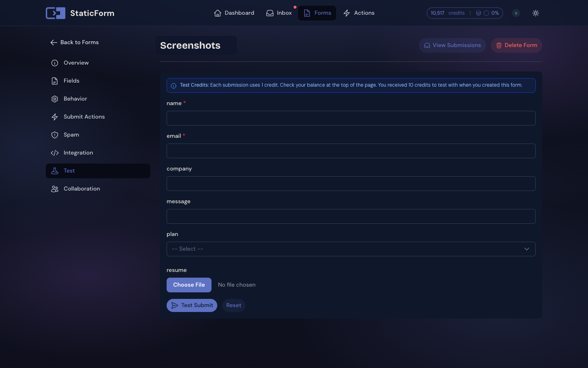Click the Forms document icon in navbar
Image resolution: width=588 pixels, height=368 pixels.
[x=307, y=13]
